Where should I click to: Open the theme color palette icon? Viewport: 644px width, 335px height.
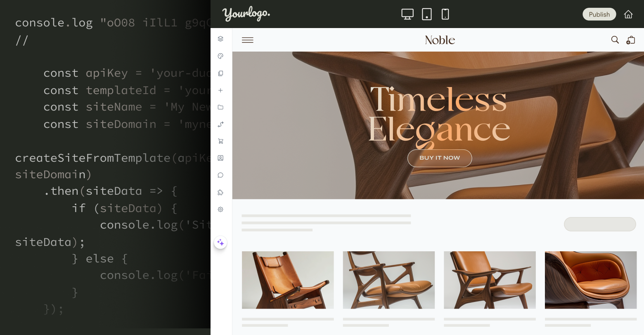(220, 56)
